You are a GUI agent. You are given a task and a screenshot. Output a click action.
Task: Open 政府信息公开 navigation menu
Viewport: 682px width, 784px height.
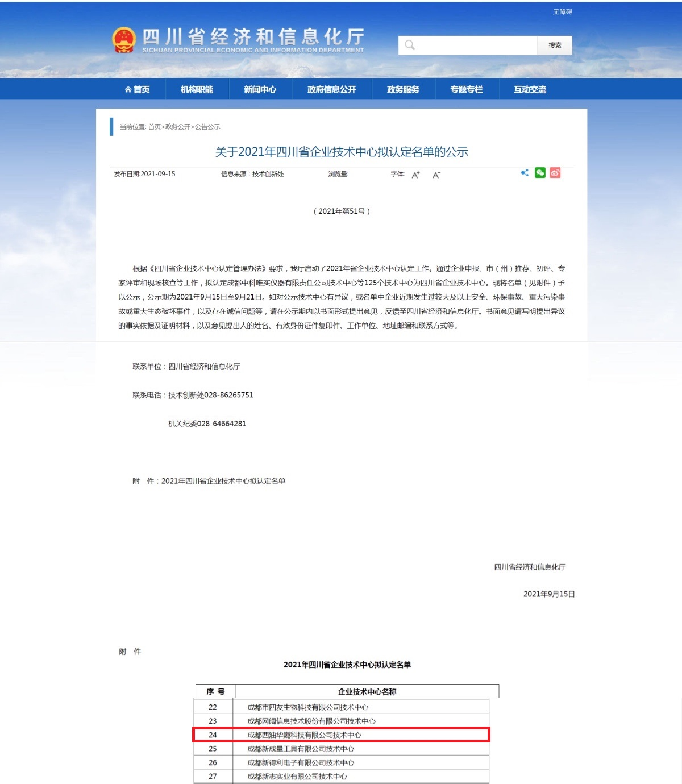(332, 89)
